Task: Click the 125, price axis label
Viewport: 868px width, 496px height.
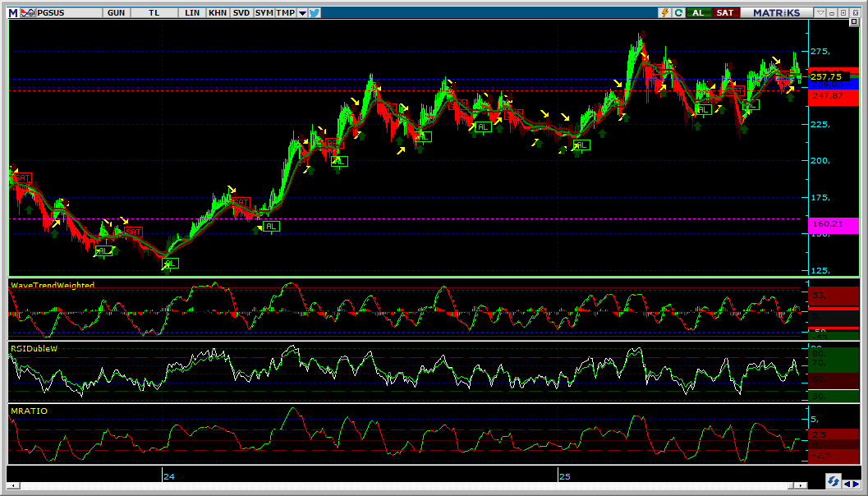Action: (x=820, y=271)
